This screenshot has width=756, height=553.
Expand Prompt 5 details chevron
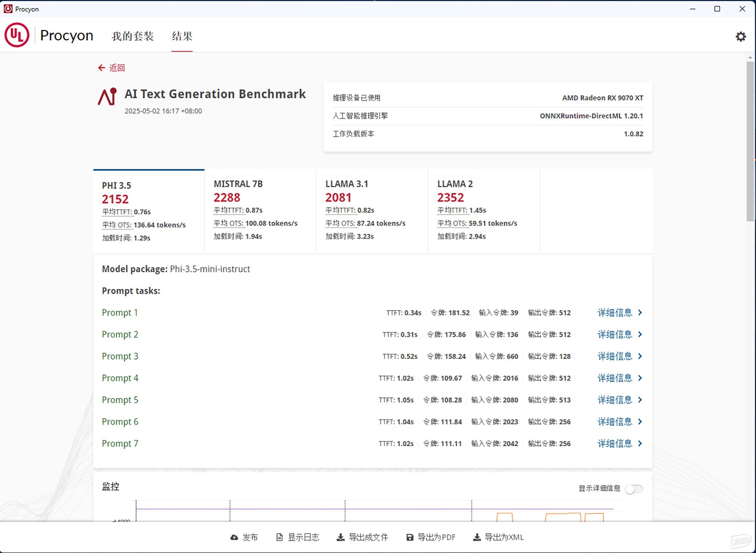tap(640, 400)
